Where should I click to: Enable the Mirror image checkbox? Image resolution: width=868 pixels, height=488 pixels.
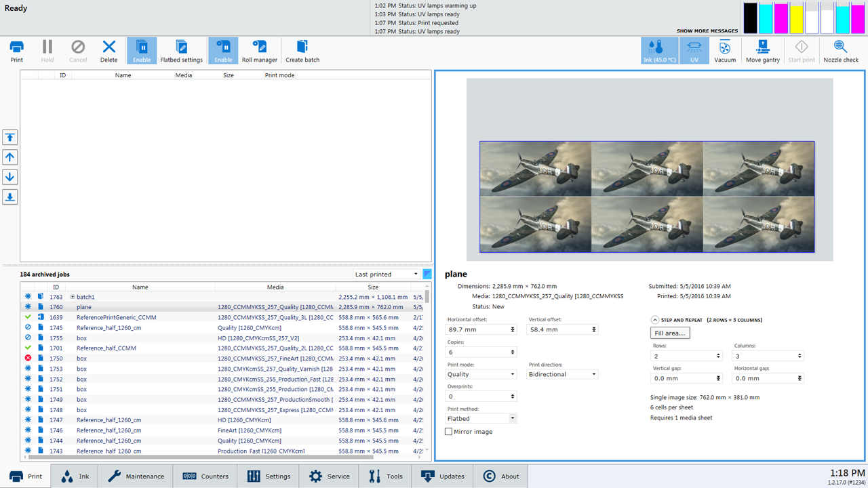449,432
